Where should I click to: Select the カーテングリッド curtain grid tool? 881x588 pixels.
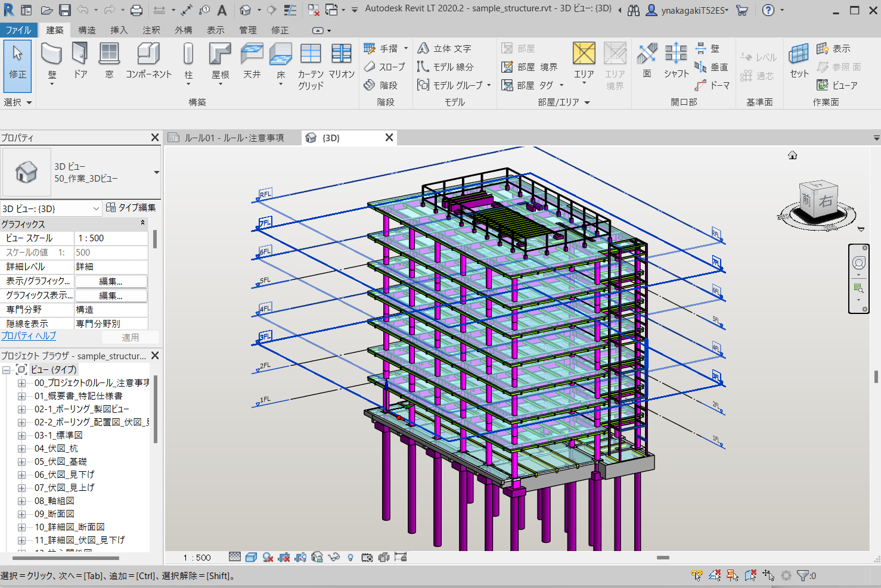311,67
